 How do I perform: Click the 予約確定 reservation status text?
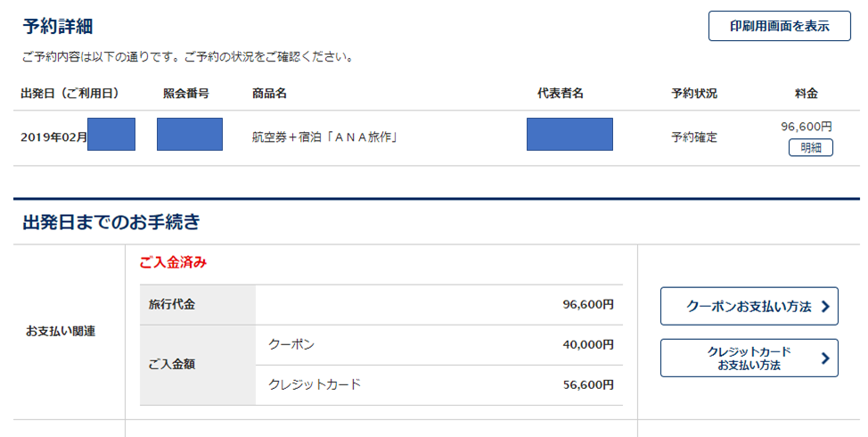pyautogui.click(x=694, y=136)
